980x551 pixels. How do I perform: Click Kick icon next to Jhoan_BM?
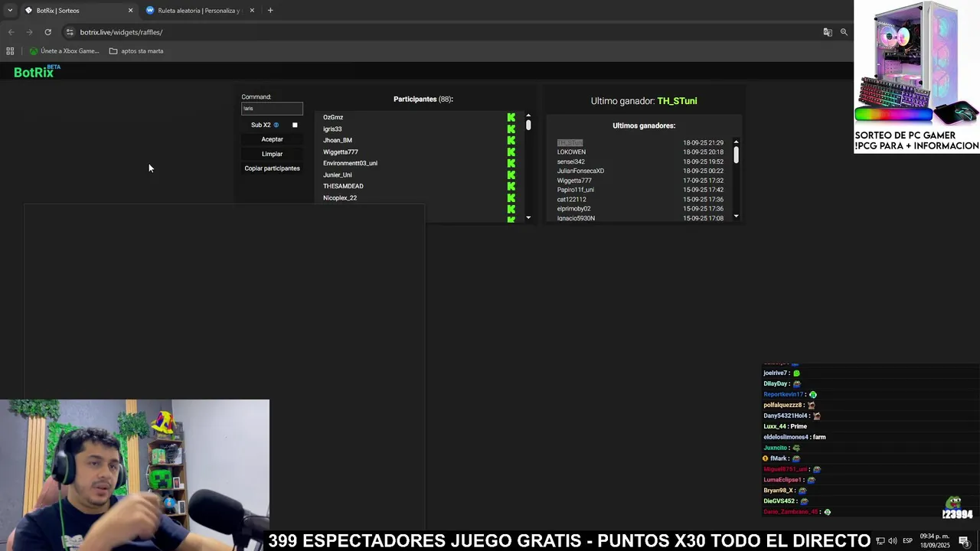(x=511, y=140)
